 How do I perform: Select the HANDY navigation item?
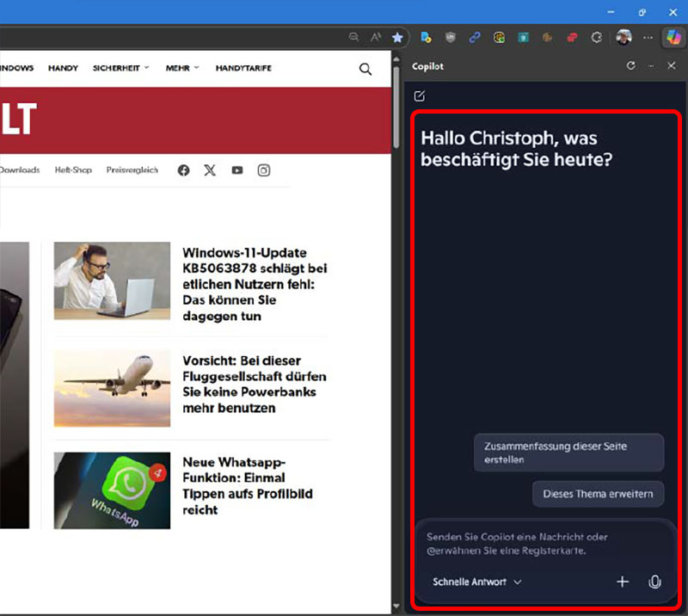pos(63,68)
